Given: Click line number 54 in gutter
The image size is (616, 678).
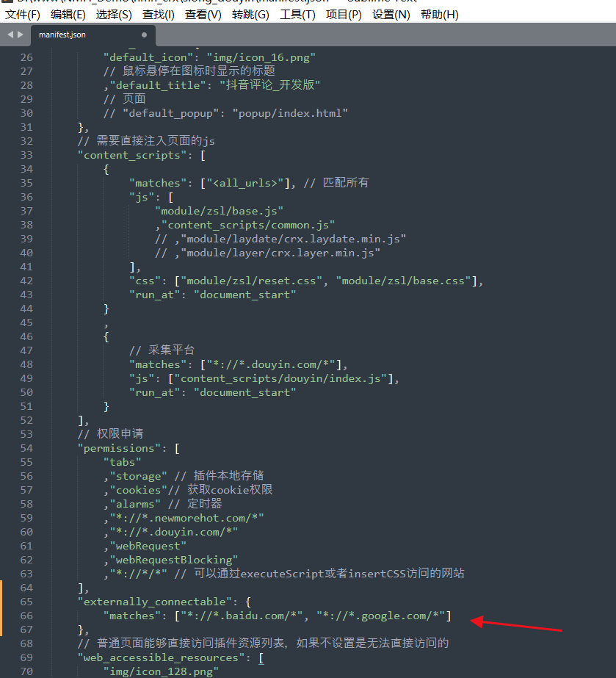Looking at the screenshot, I should point(26,448).
